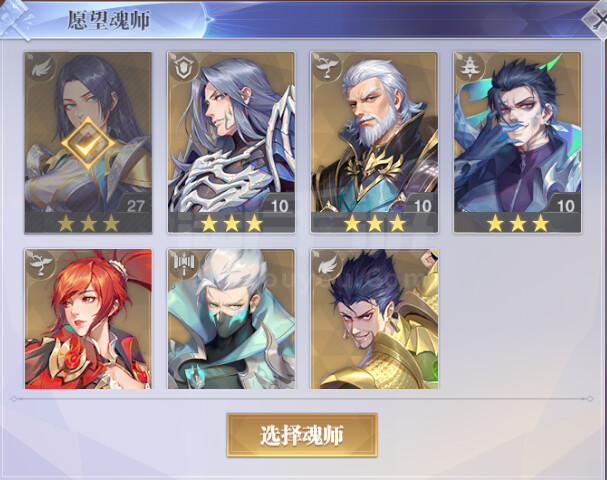This screenshot has width=607, height=480.
Task: Select the purple-haired bone-armor soul master card
Action: point(231,142)
